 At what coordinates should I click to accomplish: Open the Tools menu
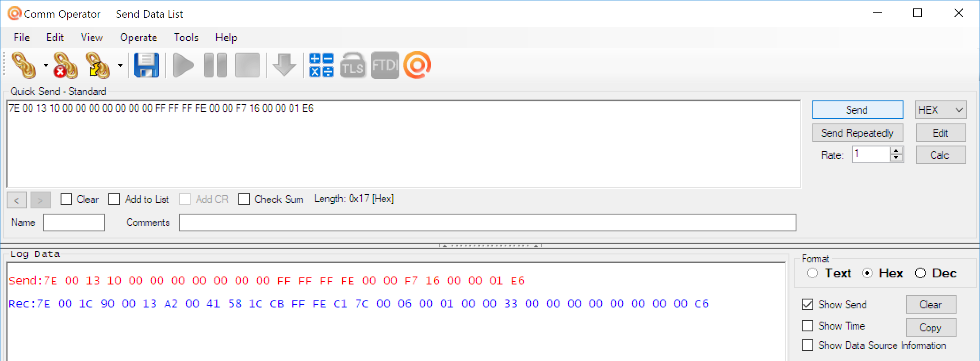coord(186,38)
